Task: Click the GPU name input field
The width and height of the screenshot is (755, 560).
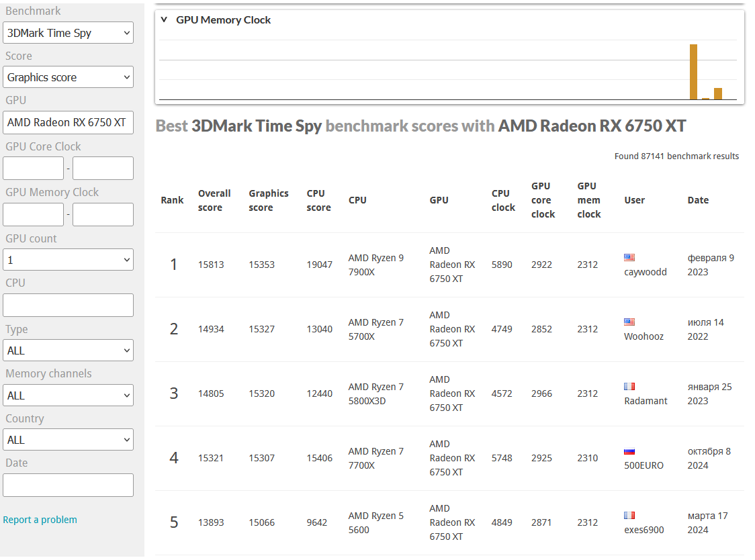Action: [x=68, y=122]
